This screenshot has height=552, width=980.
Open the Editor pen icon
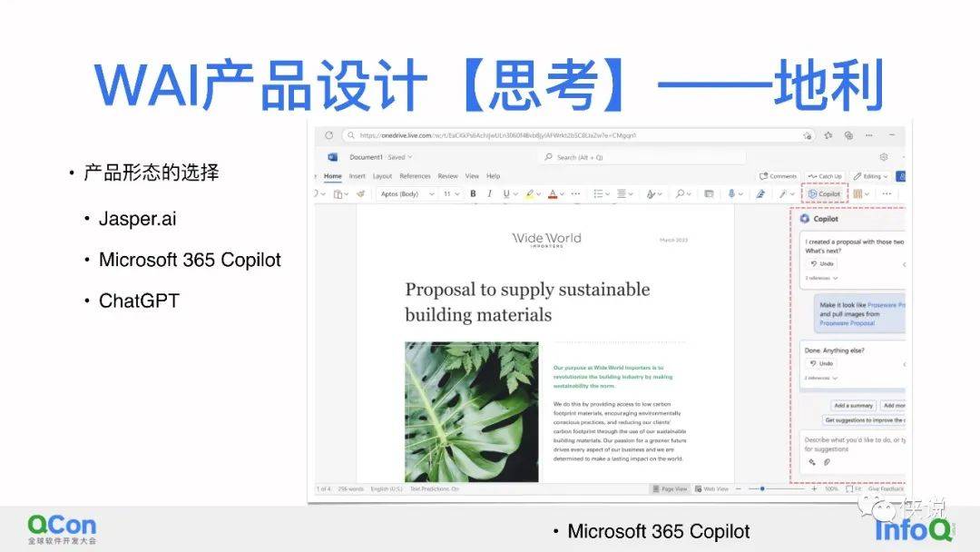(760, 193)
